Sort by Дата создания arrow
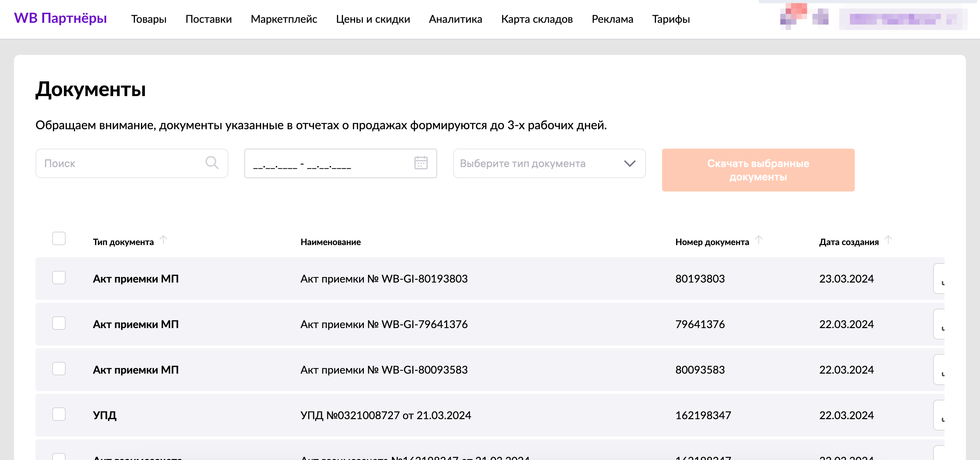The height and width of the screenshot is (460, 980). tap(888, 240)
